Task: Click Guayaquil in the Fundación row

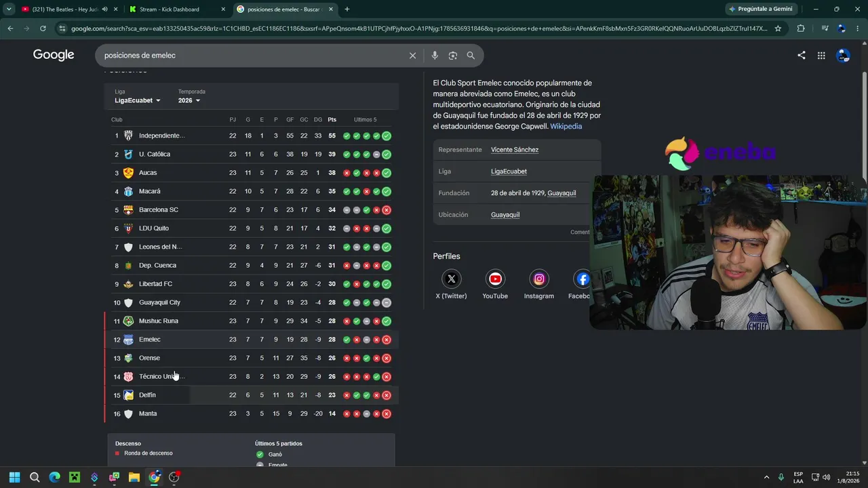Action: 561,193
